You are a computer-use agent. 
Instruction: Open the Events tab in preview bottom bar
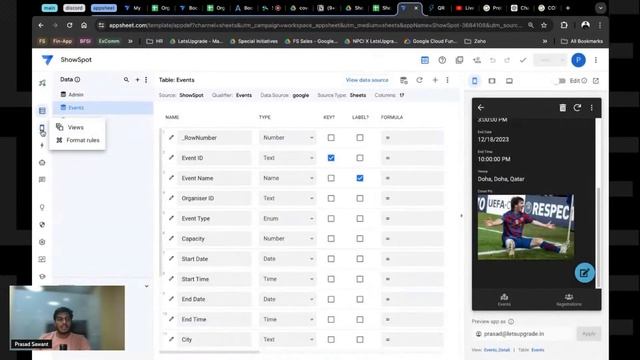coord(504,300)
